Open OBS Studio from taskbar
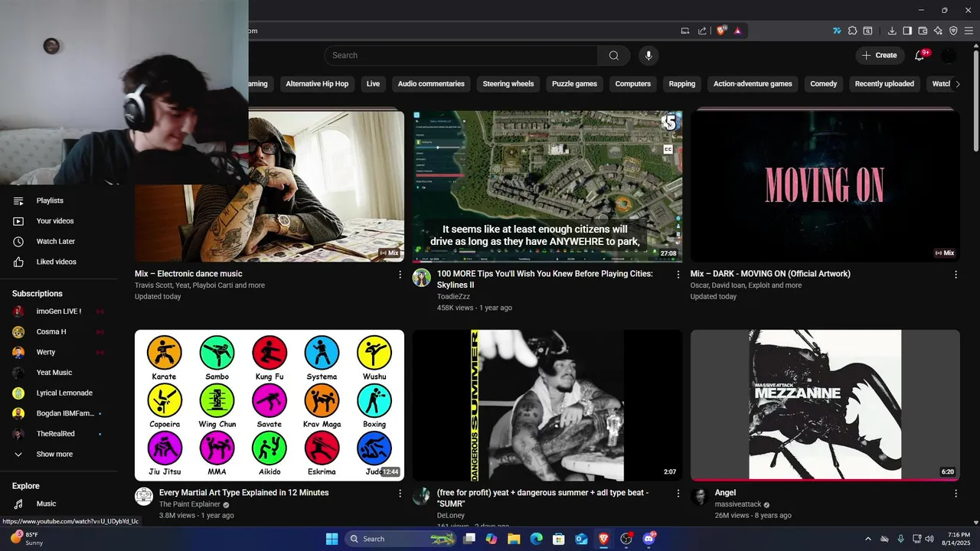This screenshot has width=980, height=551. (x=626, y=539)
